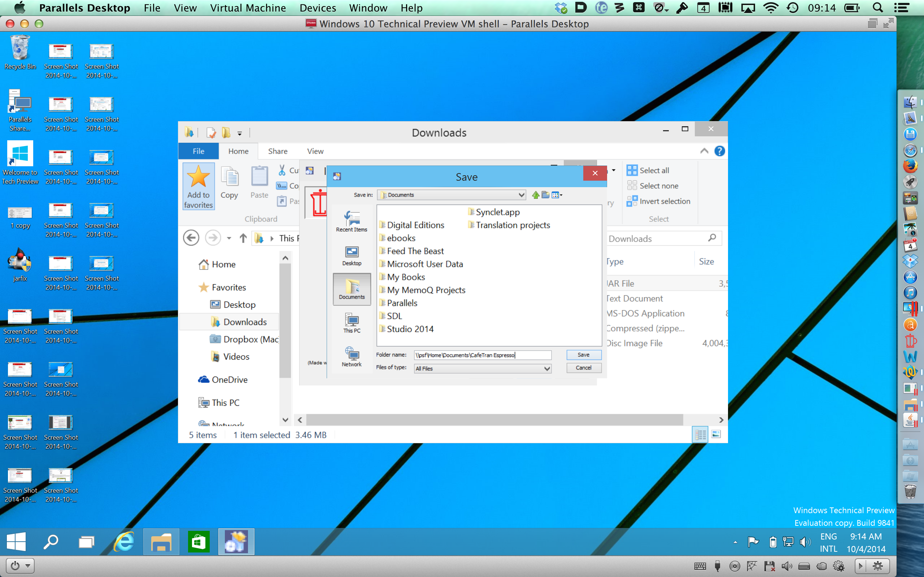Image resolution: width=924 pixels, height=577 pixels.
Task: Switch to large icons view in status bar
Action: click(716, 434)
